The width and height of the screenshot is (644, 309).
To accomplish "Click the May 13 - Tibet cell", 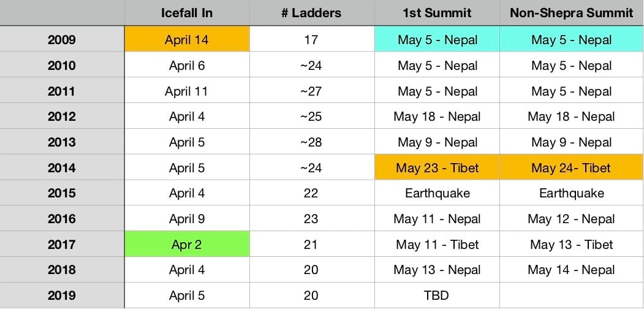I will tap(571, 245).
